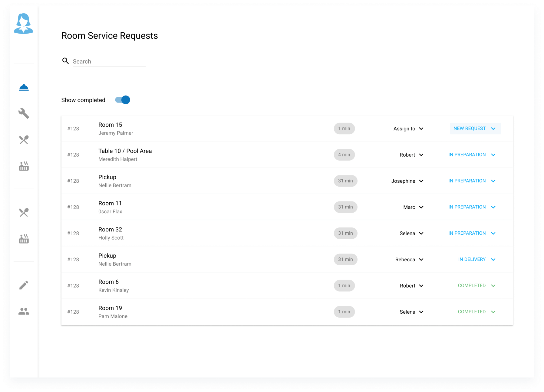Screen dimensions: 544x392
Task: Select the Room 6 request title
Action: click(108, 282)
